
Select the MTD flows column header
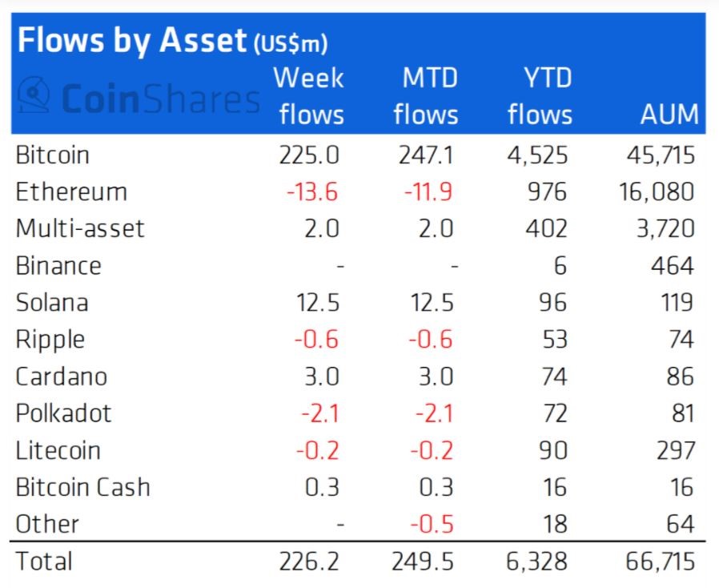(x=427, y=96)
